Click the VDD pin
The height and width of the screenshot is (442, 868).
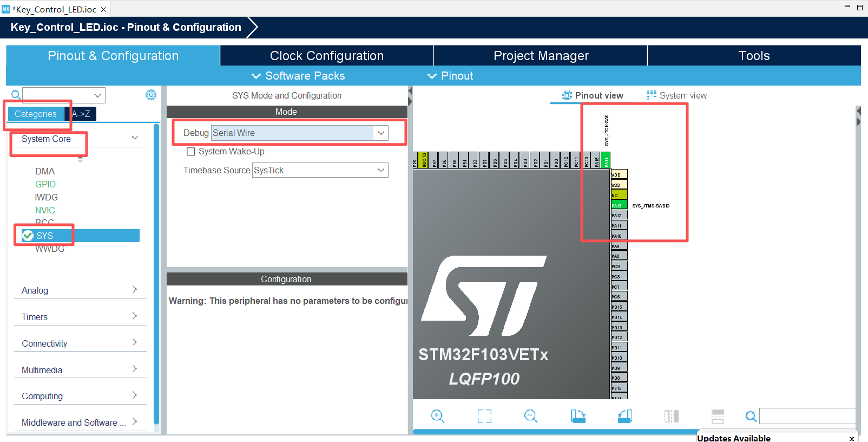pyautogui.click(x=619, y=174)
